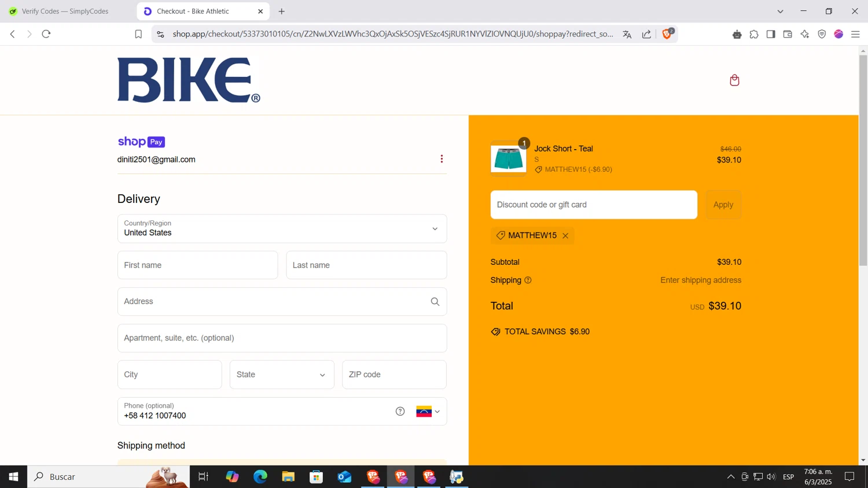Open shipping info help icon
This screenshot has width=868, height=488.
528,280
